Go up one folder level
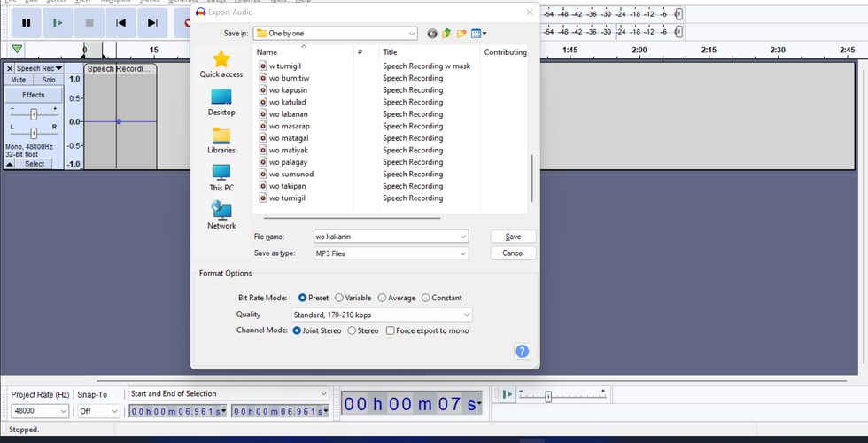 446,34
